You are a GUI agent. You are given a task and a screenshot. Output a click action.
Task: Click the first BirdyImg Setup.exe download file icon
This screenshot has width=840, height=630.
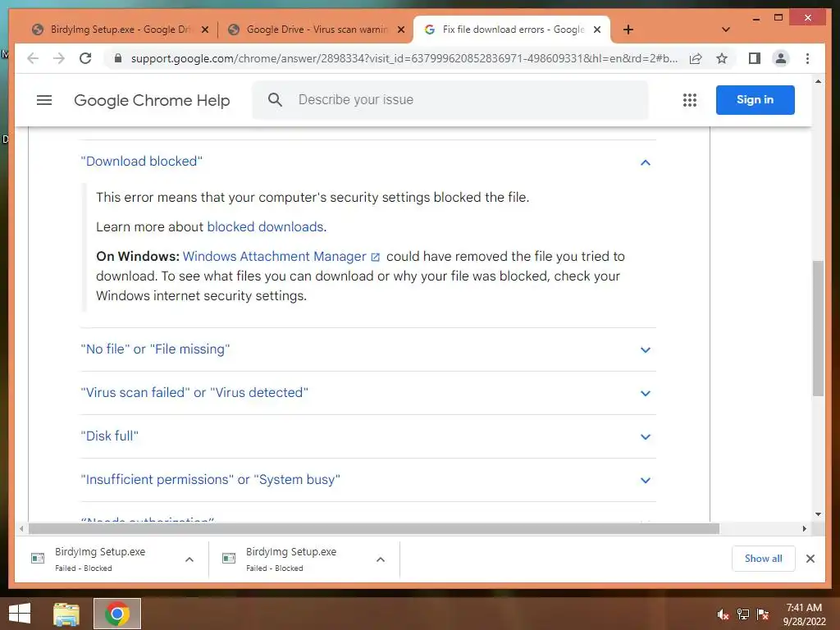click(x=38, y=559)
